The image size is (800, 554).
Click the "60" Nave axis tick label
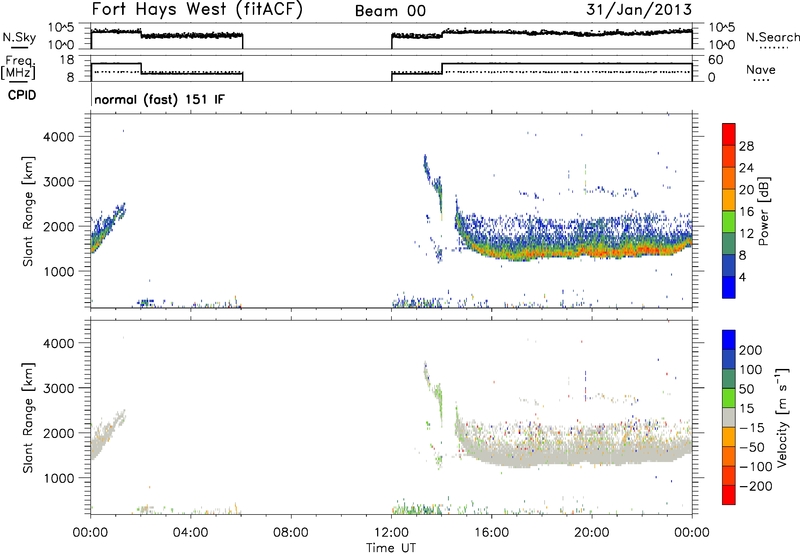pyautogui.click(x=716, y=60)
